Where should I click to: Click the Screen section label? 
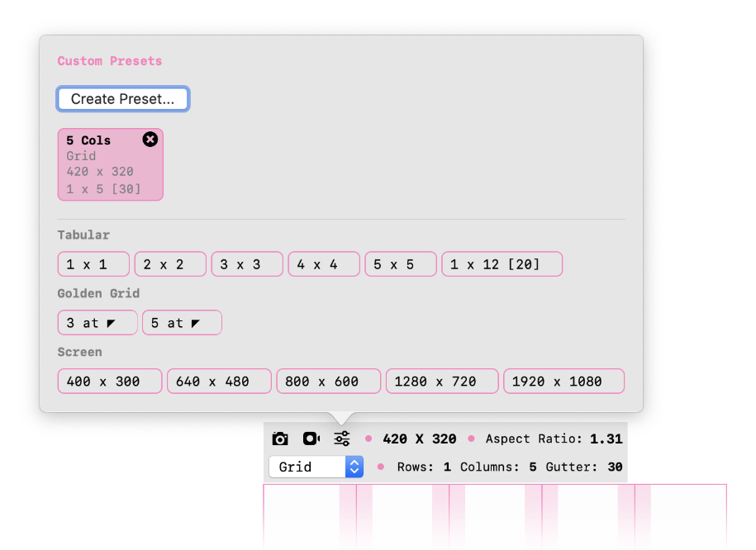pyautogui.click(x=79, y=353)
